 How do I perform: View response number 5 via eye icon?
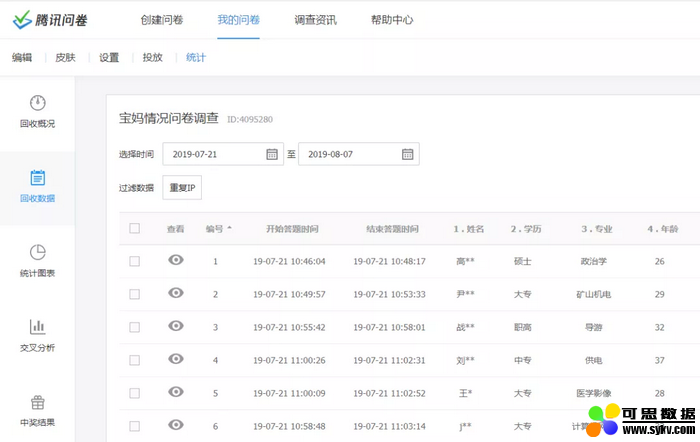176,392
